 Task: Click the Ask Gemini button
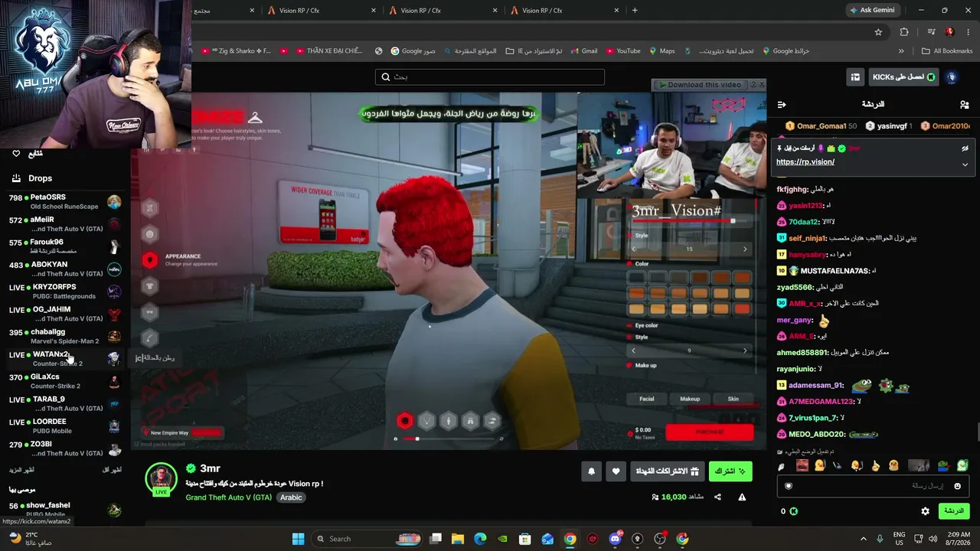871,10
